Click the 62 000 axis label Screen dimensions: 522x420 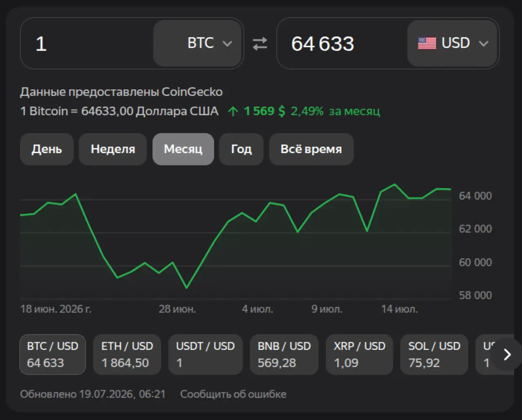click(x=476, y=229)
